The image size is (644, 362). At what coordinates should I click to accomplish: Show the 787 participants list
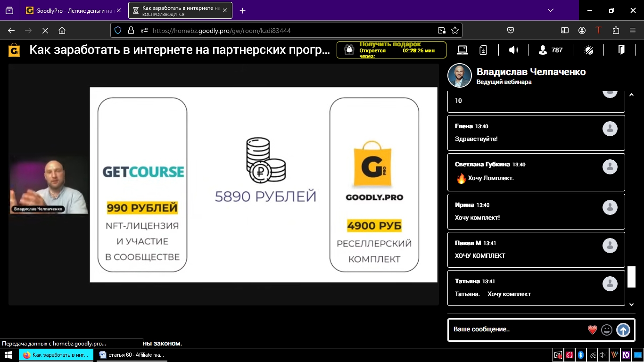551,50
